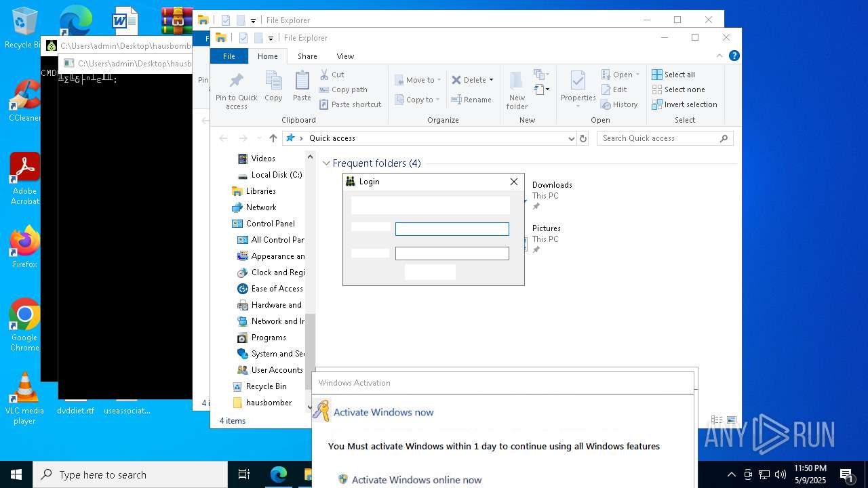Click the Edit command in Open group
Viewport: 868px width, 488px height.
click(614, 89)
